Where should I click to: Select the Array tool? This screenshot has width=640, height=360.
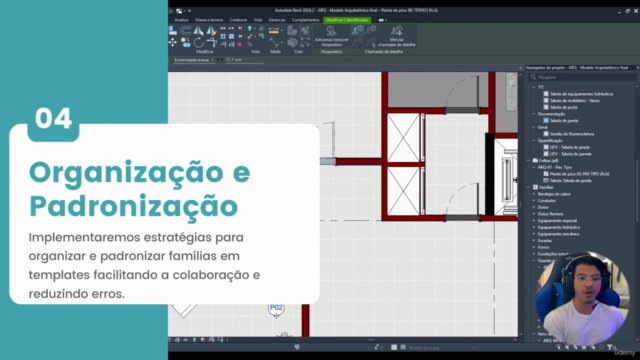223,36
